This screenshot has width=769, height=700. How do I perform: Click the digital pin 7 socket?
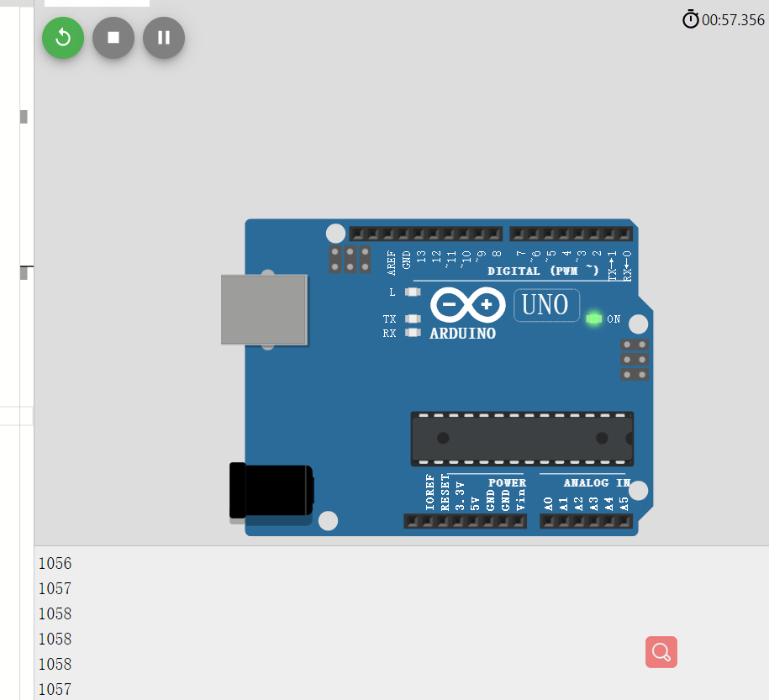point(519,234)
